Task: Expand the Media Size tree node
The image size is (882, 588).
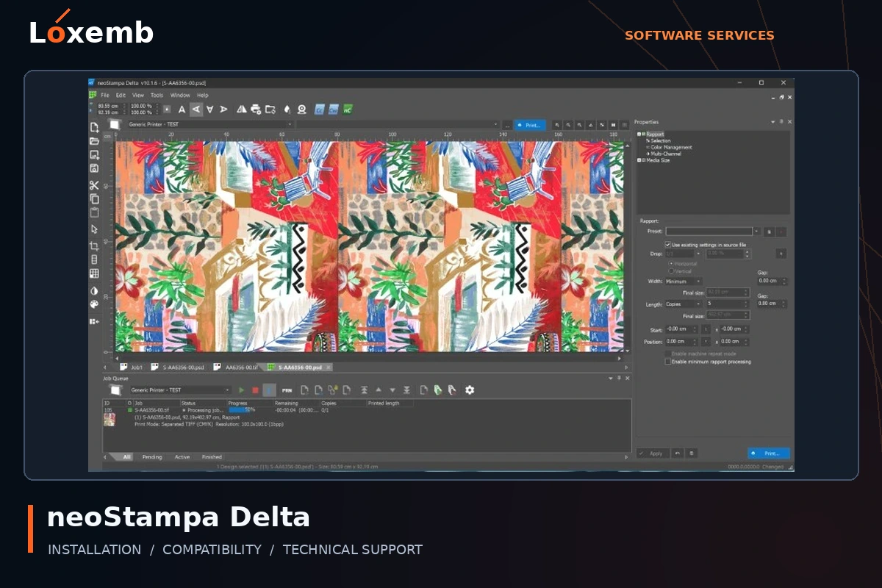Action: (x=640, y=159)
